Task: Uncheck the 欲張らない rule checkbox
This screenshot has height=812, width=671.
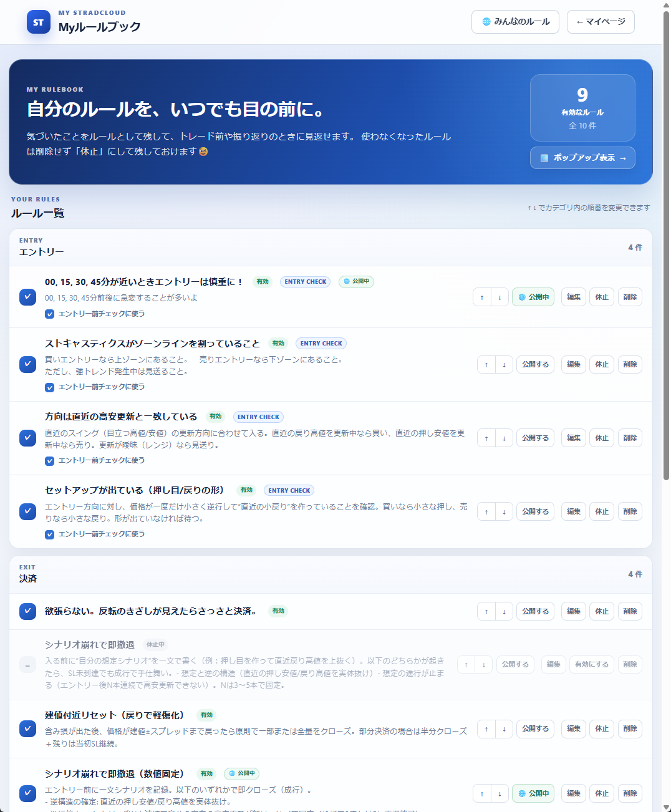Action: point(27,611)
